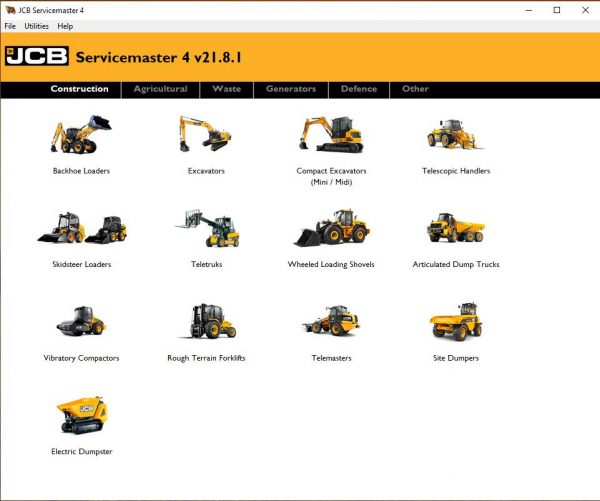
Task: Open the Utilities menu
Action: [36, 26]
